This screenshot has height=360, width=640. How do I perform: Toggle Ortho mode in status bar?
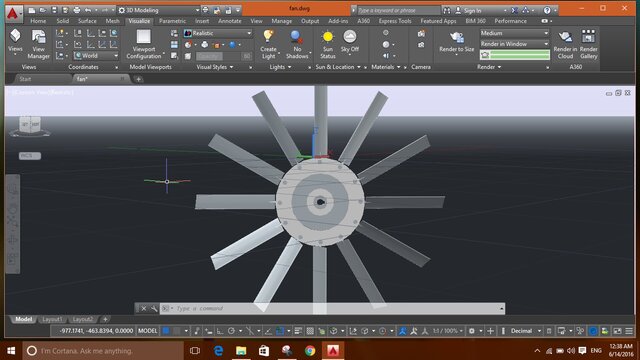coord(220,331)
